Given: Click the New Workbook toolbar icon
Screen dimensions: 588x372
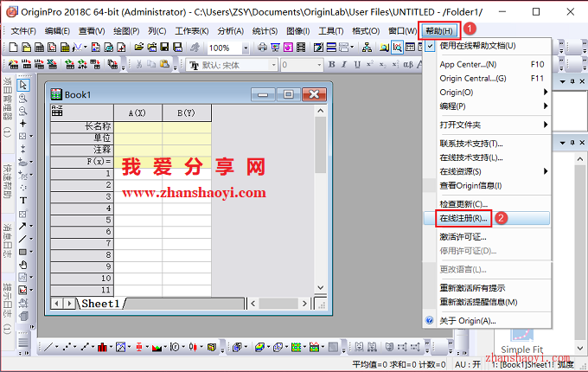Looking at the screenshot, I should click(x=40, y=48).
